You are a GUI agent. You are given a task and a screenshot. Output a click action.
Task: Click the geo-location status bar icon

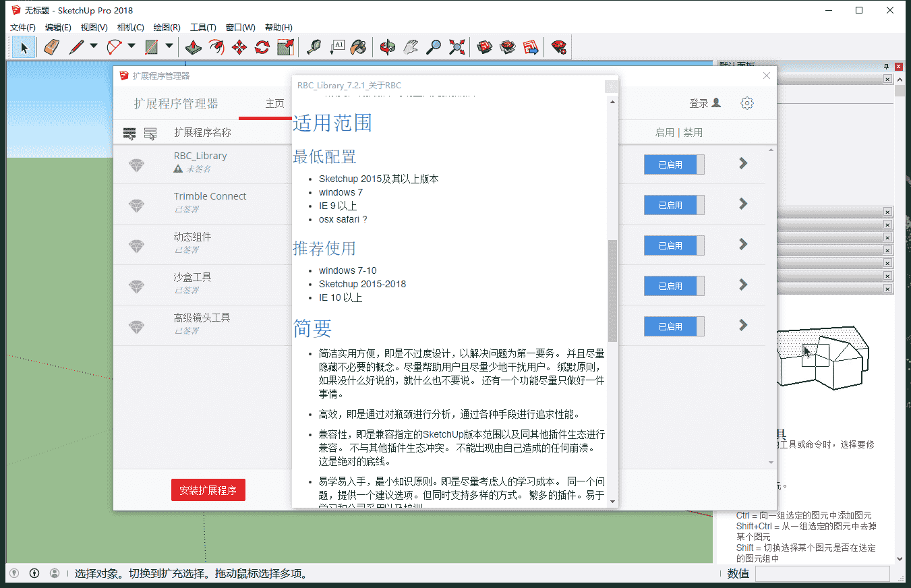click(13, 573)
